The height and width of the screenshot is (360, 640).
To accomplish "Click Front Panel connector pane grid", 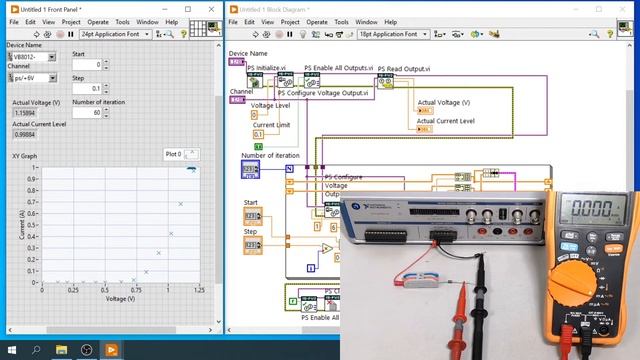I will point(198,29).
